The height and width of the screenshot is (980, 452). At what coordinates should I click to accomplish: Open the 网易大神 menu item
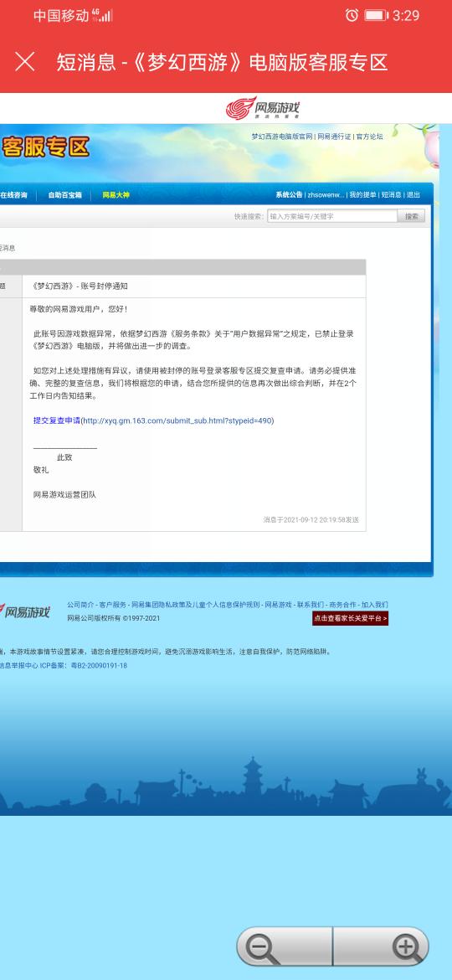pos(116,195)
